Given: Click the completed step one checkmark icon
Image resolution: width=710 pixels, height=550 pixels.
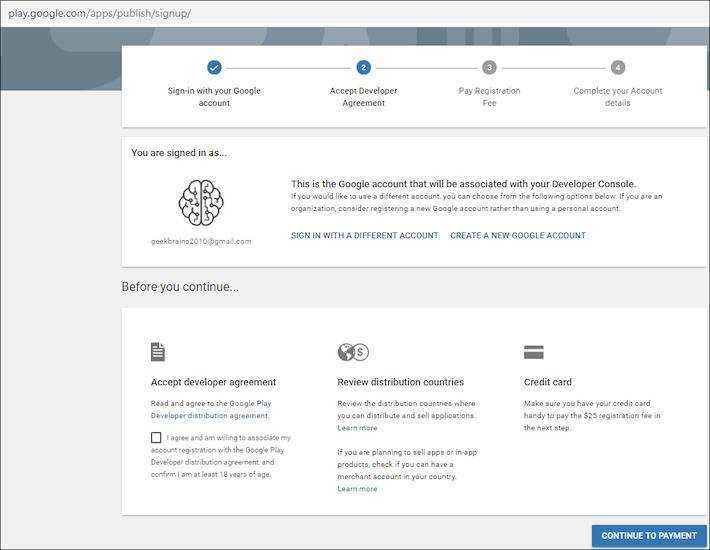Looking at the screenshot, I should (214, 67).
